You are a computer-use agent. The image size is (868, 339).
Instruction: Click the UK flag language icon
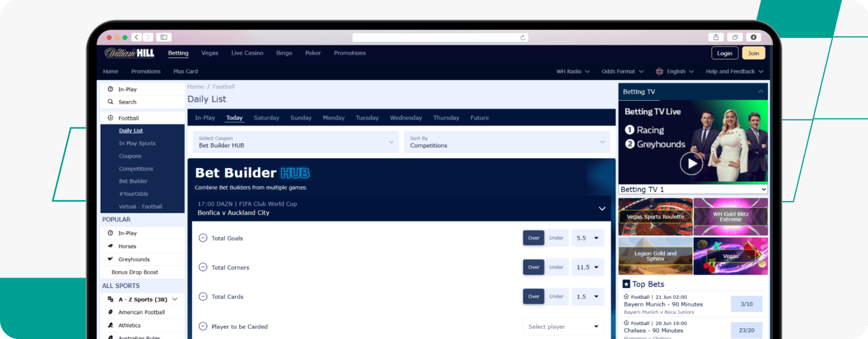660,71
